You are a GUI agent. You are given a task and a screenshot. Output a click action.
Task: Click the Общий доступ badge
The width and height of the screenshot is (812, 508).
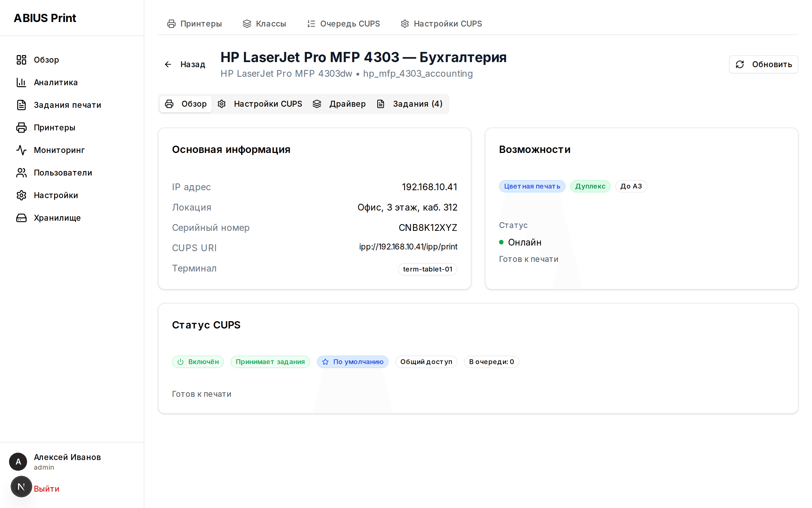coord(426,362)
